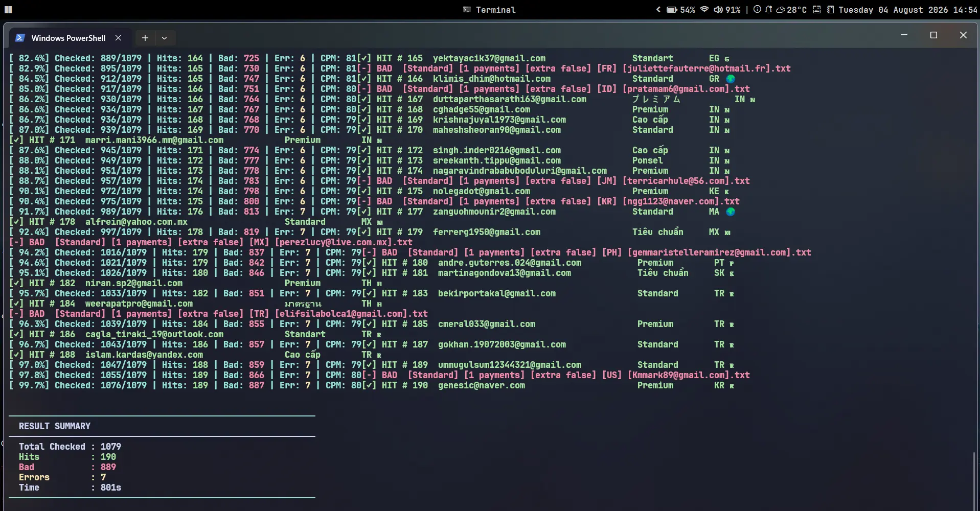
Task: Click the Terminal app icon in the top bar
Action: coord(467,10)
